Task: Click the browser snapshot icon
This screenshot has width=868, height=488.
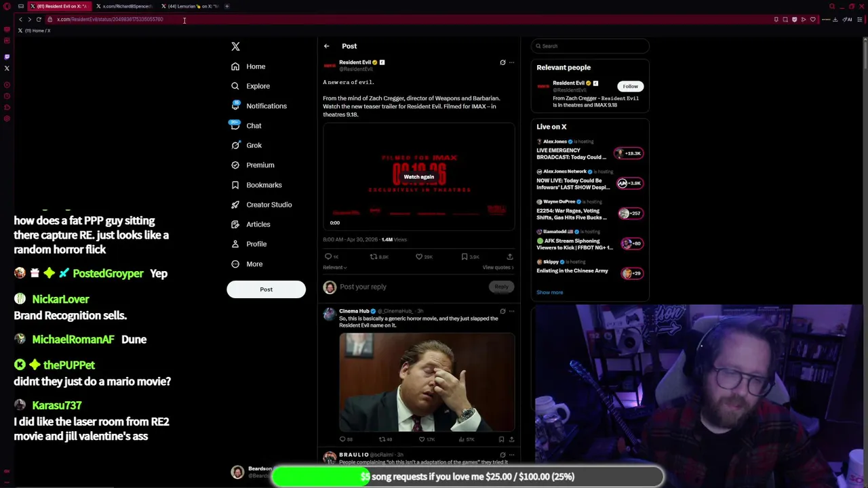Action: click(x=785, y=20)
